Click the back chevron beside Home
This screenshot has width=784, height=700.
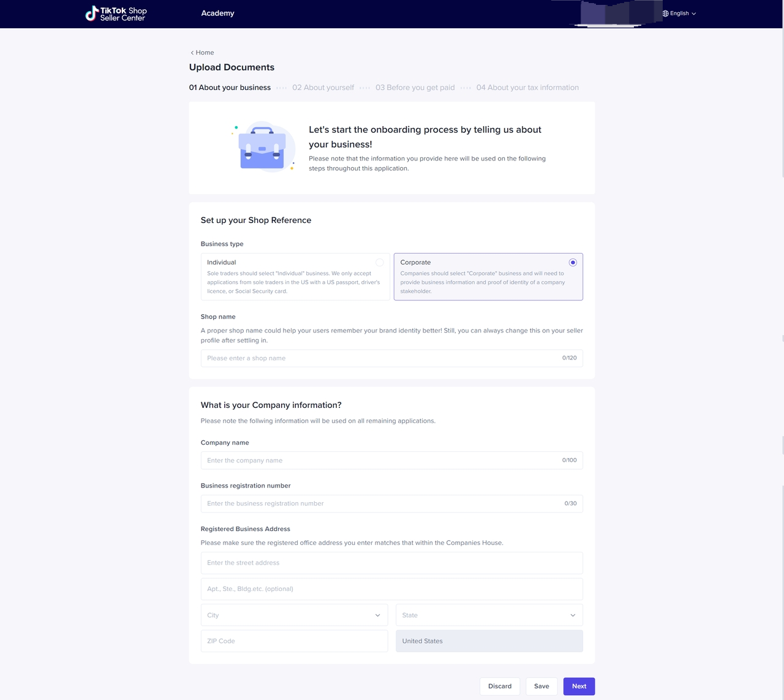pos(192,53)
